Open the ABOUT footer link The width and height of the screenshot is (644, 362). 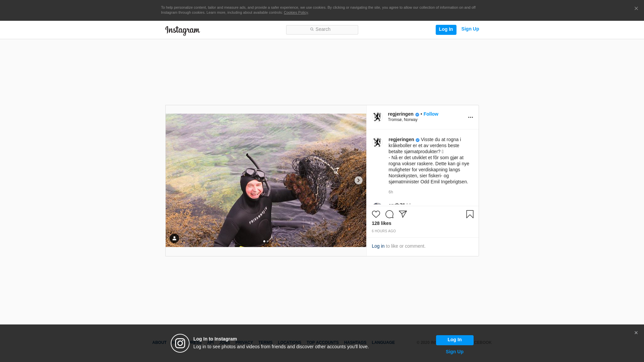[159, 343]
